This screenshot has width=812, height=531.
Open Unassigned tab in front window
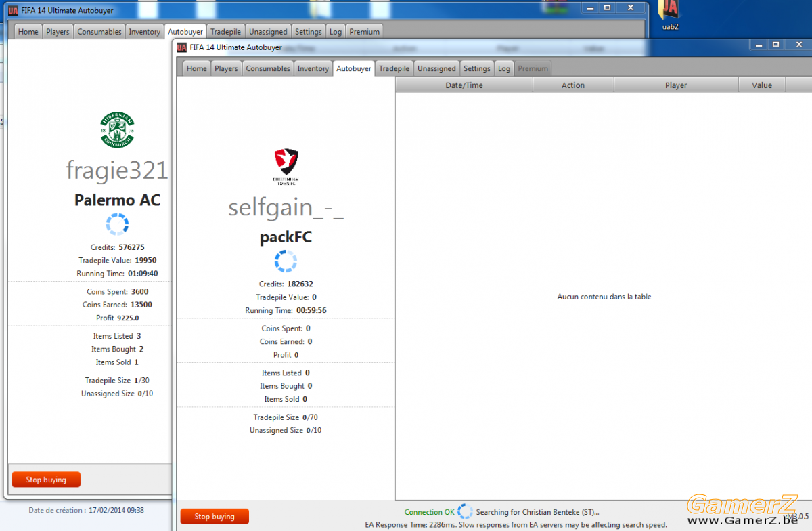(x=436, y=68)
